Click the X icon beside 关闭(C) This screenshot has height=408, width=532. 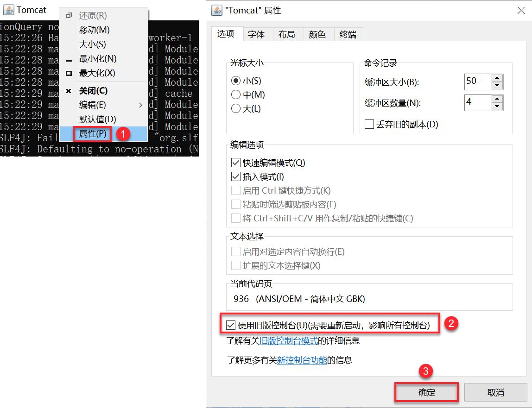pyautogui.click(x=69, y=91)
